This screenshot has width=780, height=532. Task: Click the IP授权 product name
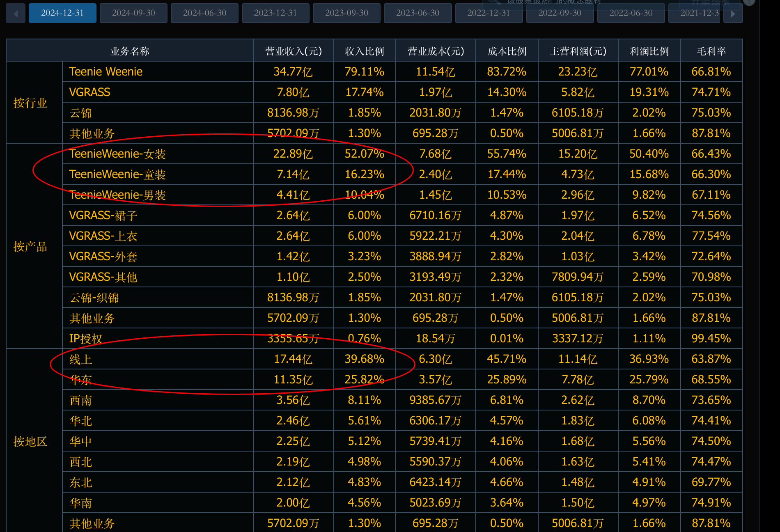coord(85,338)
